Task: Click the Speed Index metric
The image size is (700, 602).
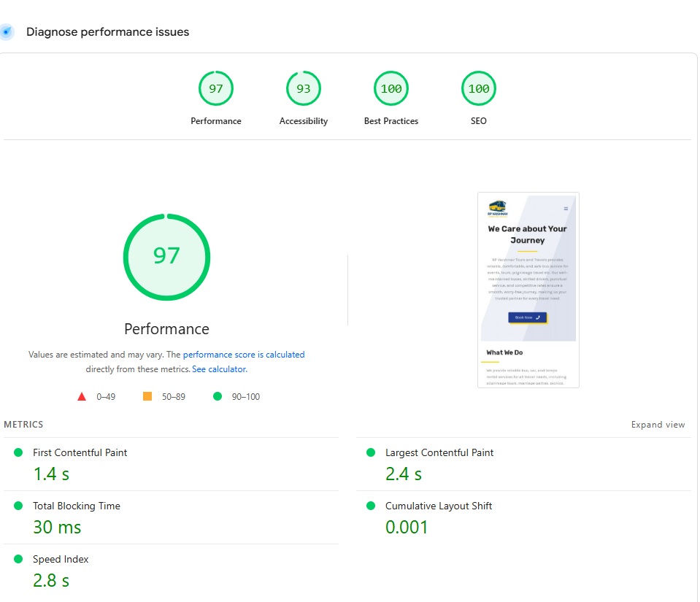Action: click(x=61, y=559)
